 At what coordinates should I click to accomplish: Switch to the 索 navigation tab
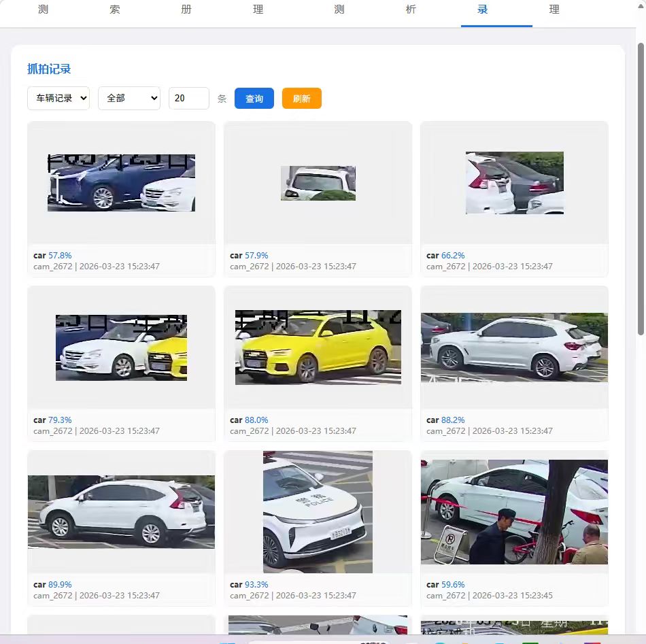[x=114, y=10]
